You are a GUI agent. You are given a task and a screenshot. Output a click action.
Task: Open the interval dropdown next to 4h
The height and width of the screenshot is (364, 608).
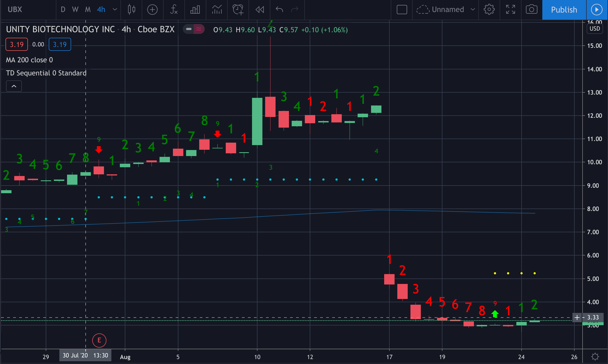pos(115,10)
